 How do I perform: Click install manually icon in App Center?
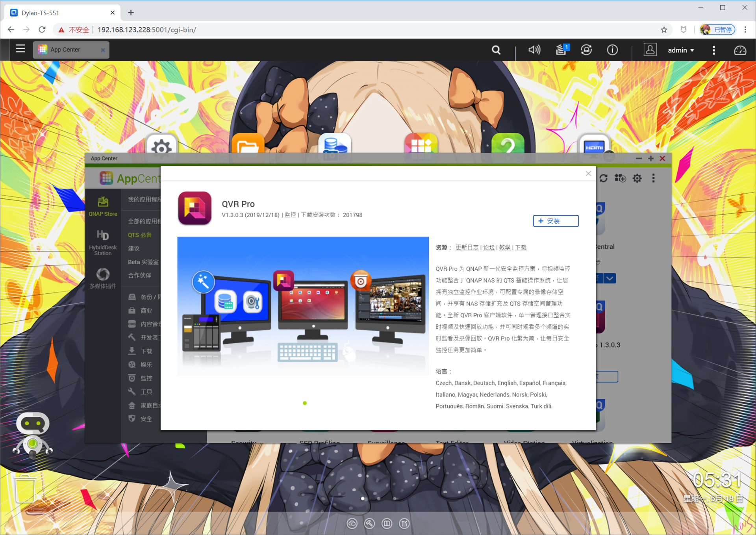point(620,178)
